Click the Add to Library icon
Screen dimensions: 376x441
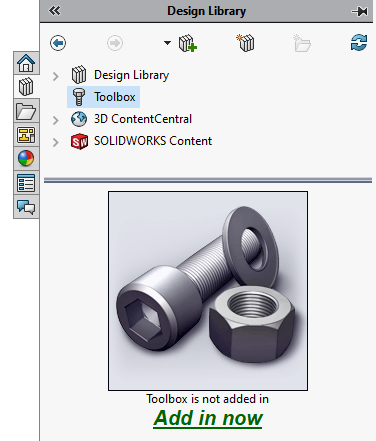[x=188, y=43]
